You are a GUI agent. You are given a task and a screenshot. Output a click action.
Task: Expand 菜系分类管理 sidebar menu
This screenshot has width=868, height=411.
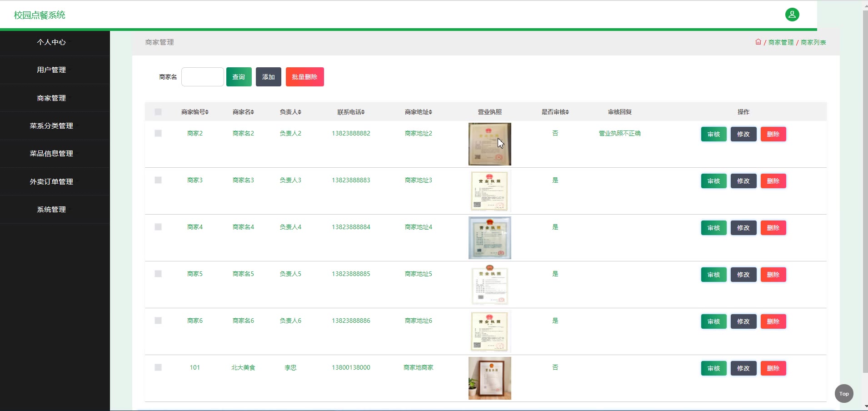[x=51, y=125]
